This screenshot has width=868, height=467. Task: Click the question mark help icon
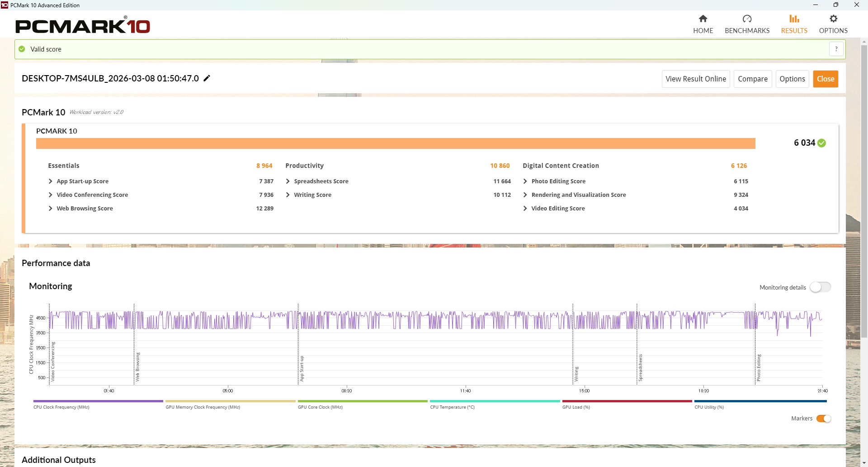click(836, 49)
